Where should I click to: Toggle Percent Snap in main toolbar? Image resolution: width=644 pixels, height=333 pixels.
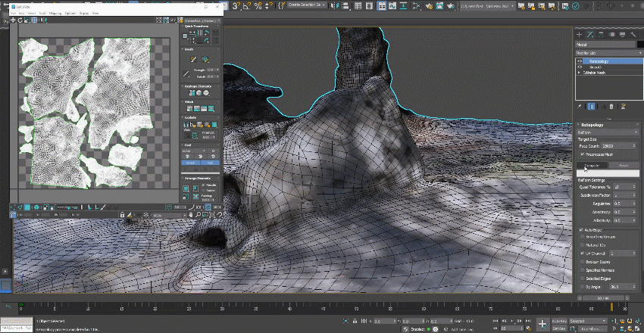tap(258, 6)
